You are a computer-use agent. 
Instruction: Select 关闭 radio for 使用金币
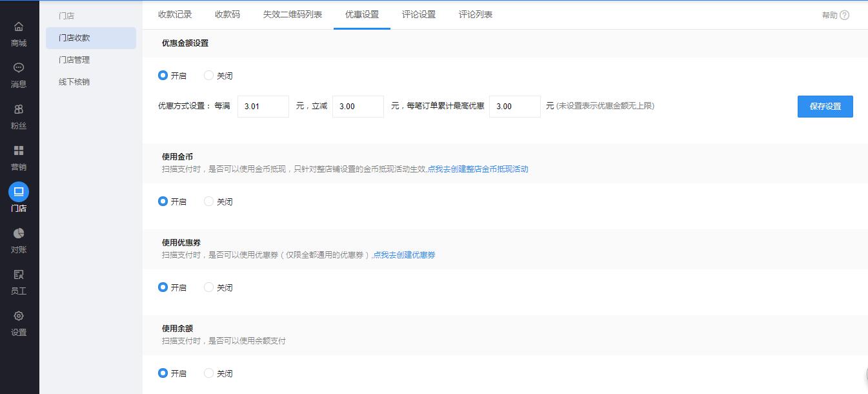[x=208, y=202]
